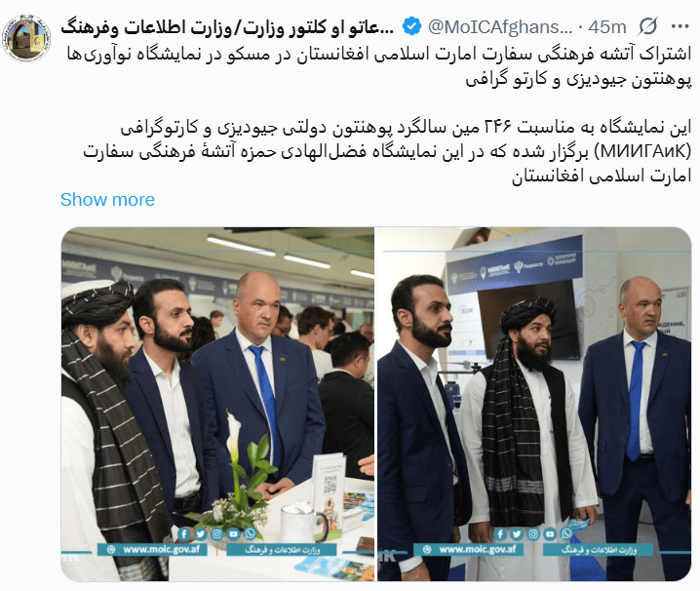The height and width of the screenshot is (591, 700).
Task: Click WhatsApp icon in right photo
Action: pos(566,533)
